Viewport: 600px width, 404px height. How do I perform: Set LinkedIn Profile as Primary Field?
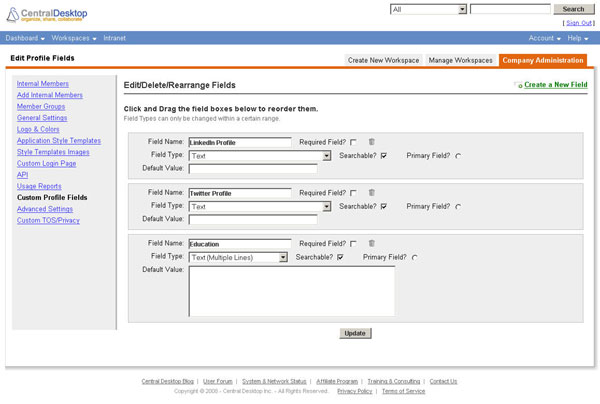pyautogui.click(x=458, y=156)
